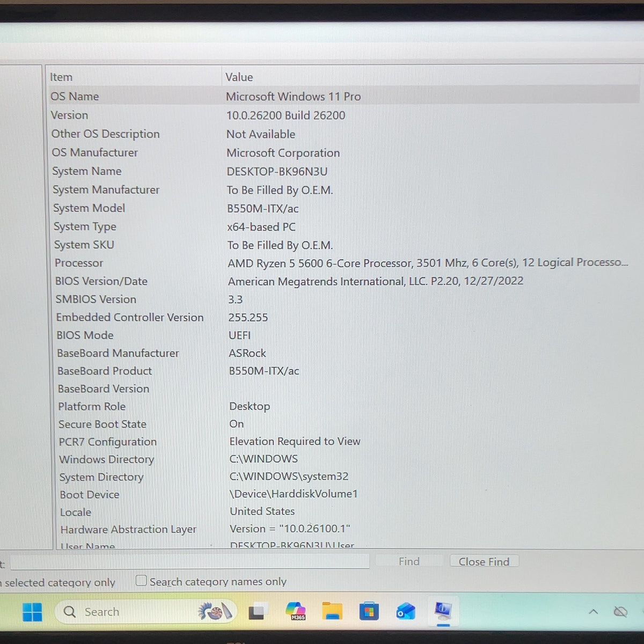644x644 pixels.
Task: Select the OS Manufacturer row
Action: pos(344,153)
